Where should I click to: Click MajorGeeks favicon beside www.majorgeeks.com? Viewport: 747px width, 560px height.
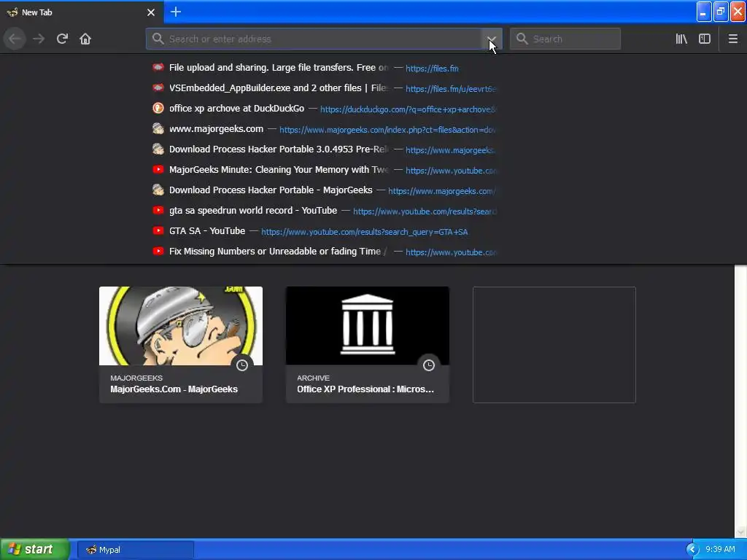[x=158, y=128]
